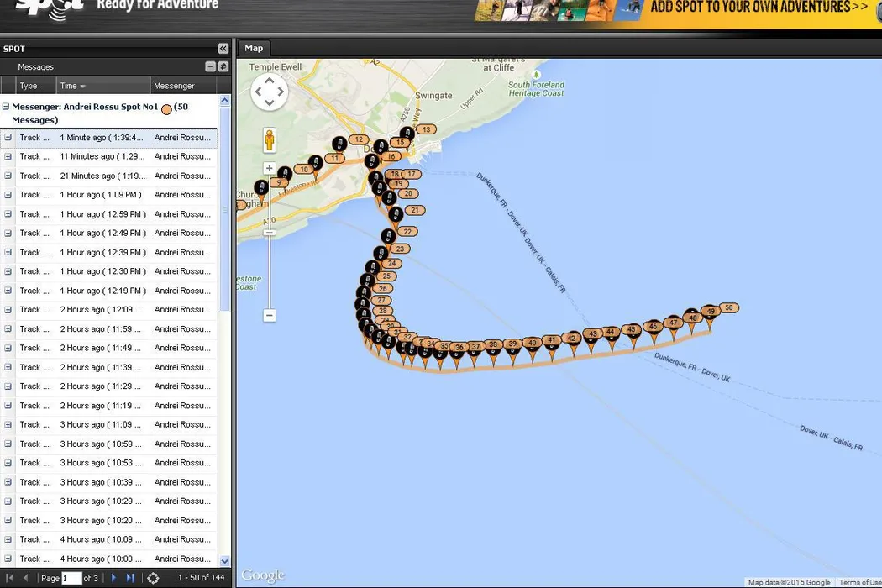Collapse the Andrei Rossu Spot No1 group

click(x=6, y=108)
